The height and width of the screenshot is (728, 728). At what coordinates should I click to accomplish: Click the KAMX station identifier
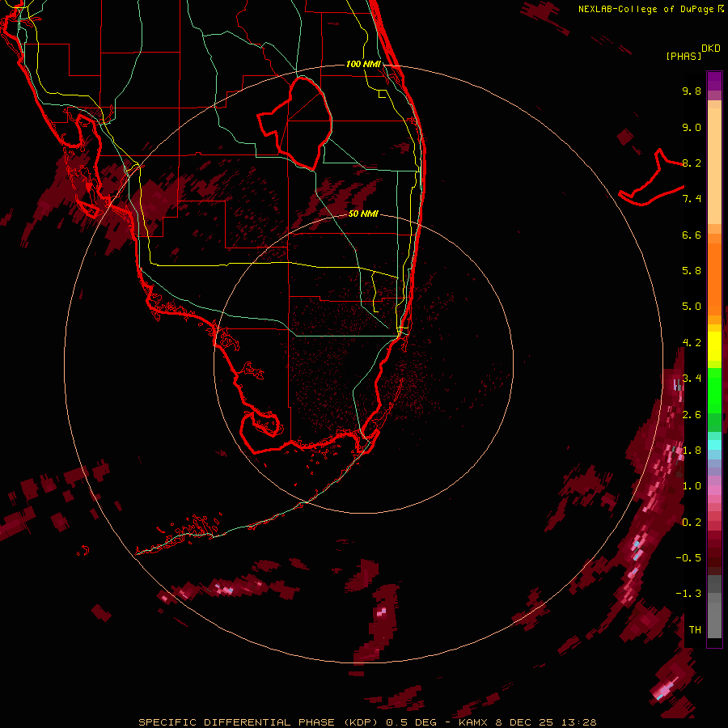[x=474, y=722]
